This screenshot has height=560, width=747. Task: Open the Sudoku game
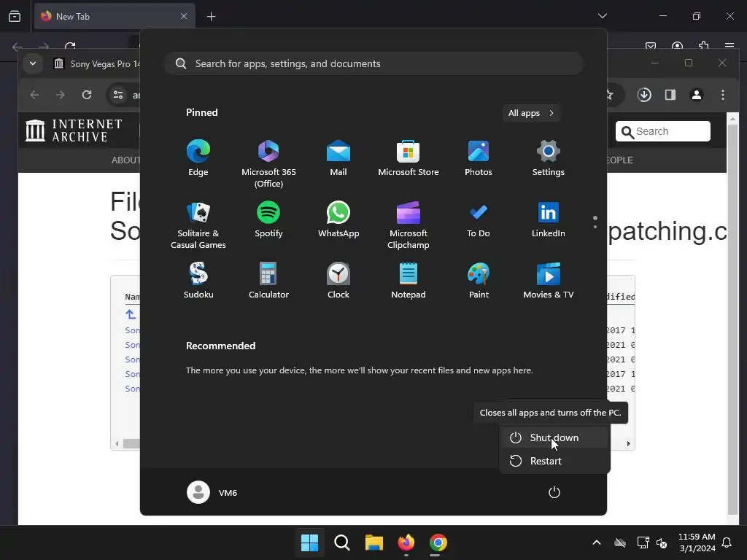(x=198, y=281)
